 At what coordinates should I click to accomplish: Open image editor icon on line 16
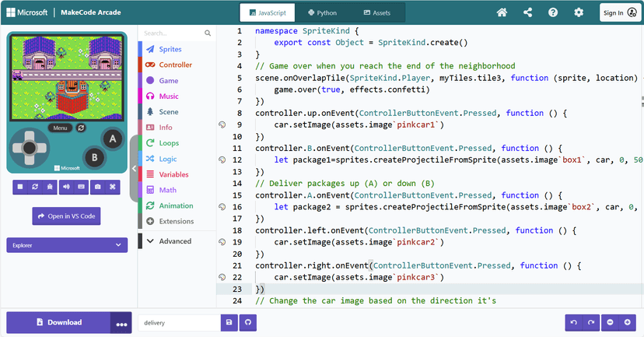[x=222, y=207]
